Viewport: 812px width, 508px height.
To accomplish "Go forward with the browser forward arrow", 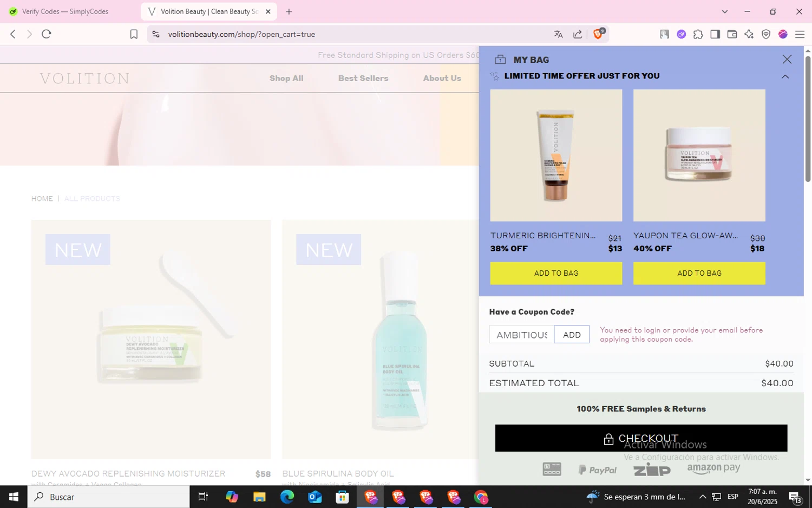I will (x=30, y=34).
